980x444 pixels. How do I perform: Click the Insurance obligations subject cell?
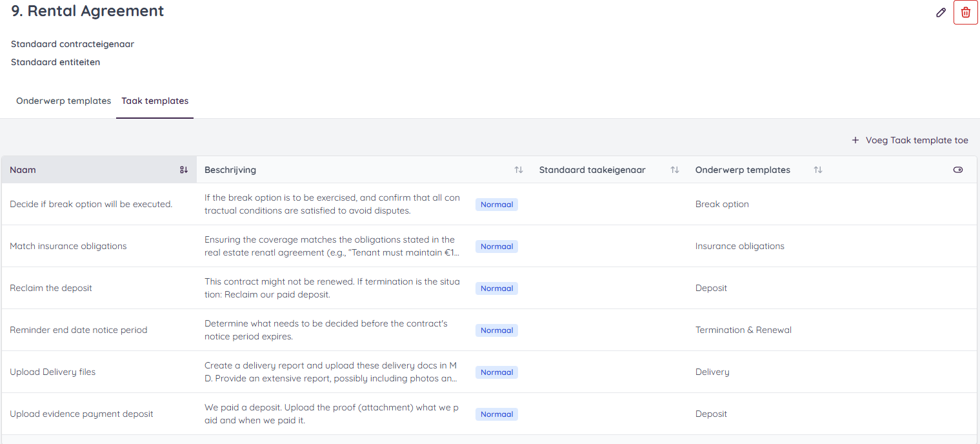coord(739,246)
